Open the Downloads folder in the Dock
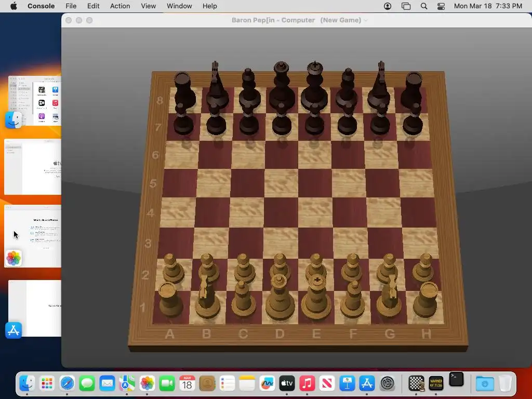This screenshot has width=532, height=399. pos(485,383)
